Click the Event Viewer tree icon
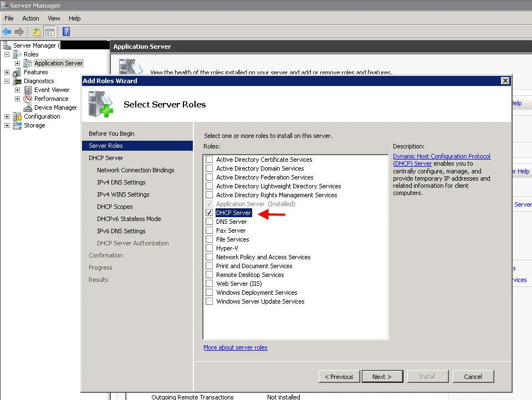The height and width of the screenshot is (400, 532). 28,90
